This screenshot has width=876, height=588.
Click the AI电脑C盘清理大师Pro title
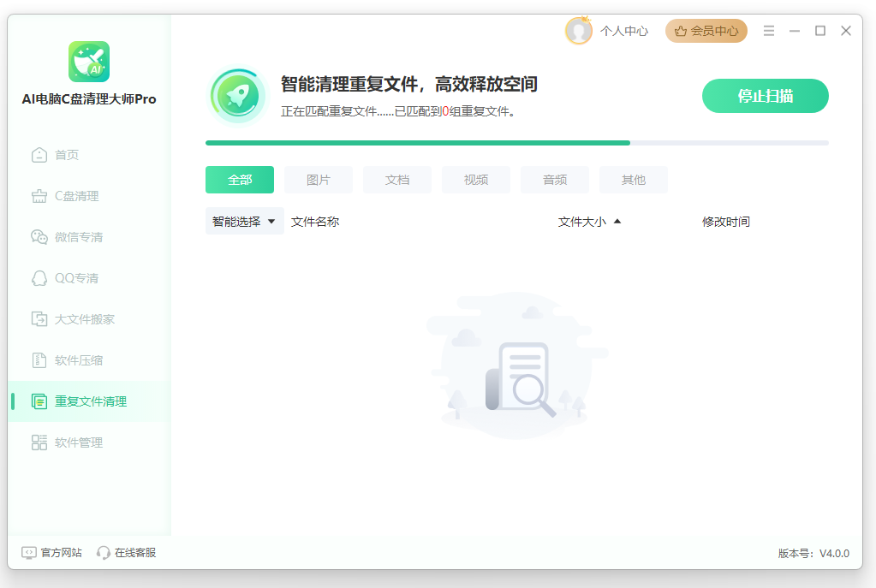click(89, 98)
